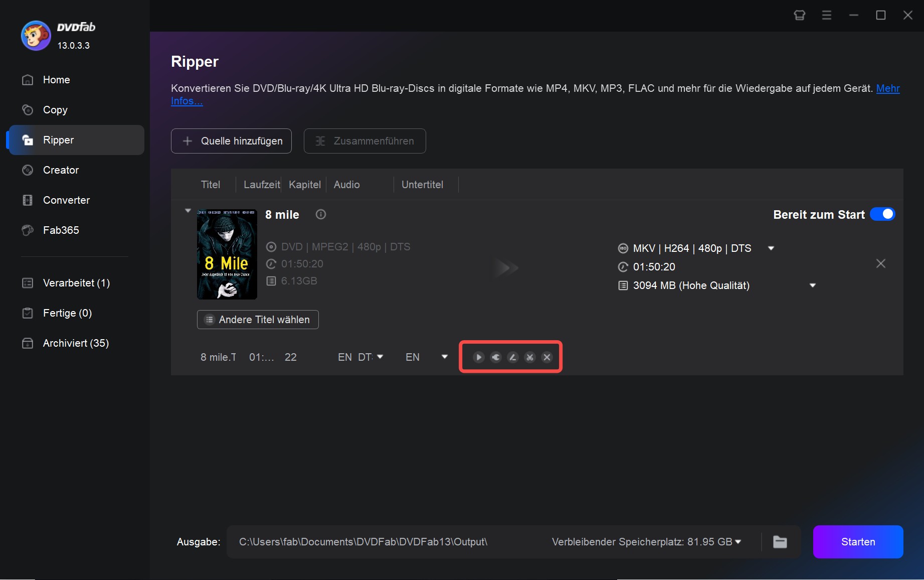
Task: Click the 8 mile.T title name cell
Action: [219, 357]
